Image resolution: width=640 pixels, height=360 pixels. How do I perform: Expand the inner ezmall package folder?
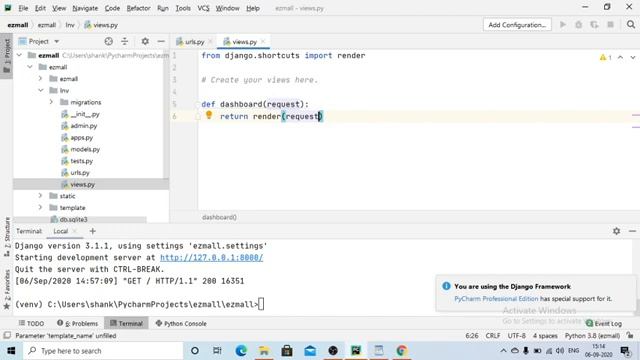tap(40, 78)
